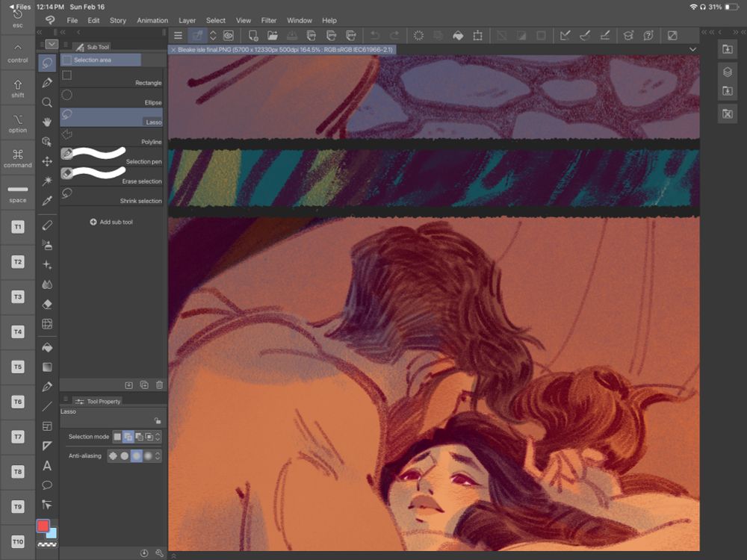Toggle the shift modifier key on edge keyboard
Image resolution: width=747 pixels, height=560 pixels.
[x=18, y=88]
